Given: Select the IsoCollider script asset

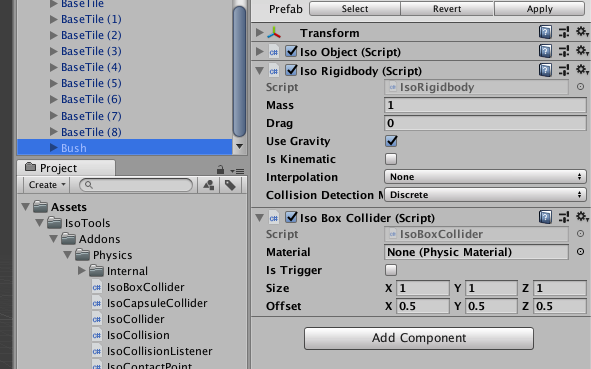Looking at the screenshot, I should pyautogui.click(x=135, y=319).
